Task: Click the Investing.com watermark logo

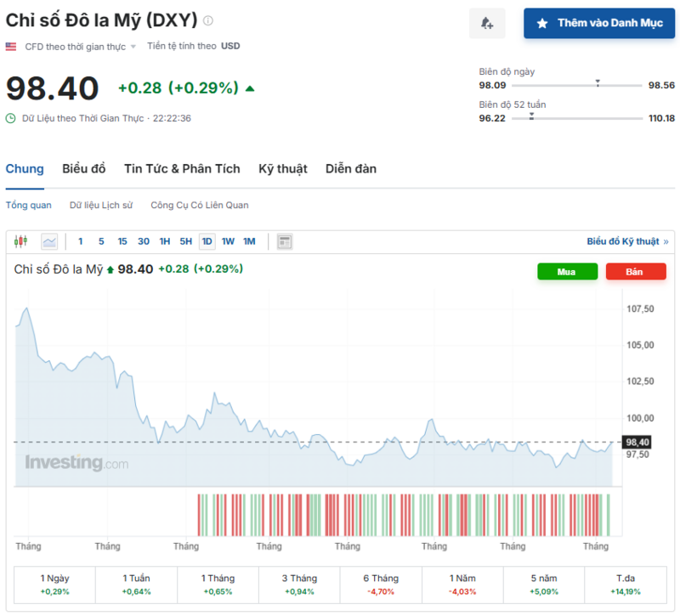Action: tap(76, 463)
